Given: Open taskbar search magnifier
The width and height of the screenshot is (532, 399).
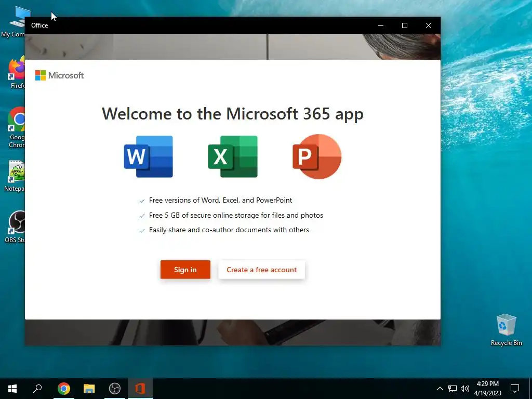Looking at the screenshot, I should [x=37, y=389].
